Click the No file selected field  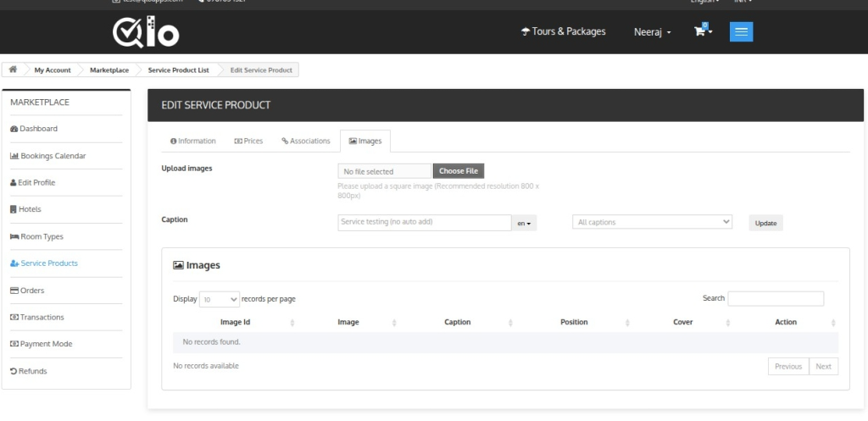(385, 171)
